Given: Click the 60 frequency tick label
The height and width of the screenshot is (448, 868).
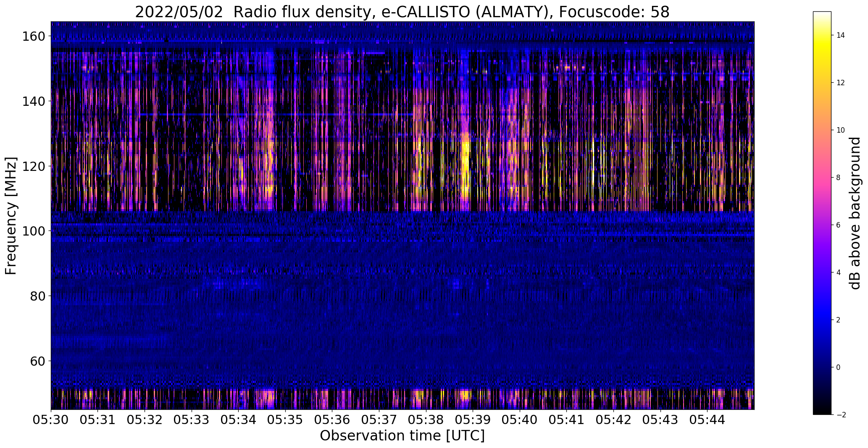Looking at the screenshot, I should tap(37, 361).
